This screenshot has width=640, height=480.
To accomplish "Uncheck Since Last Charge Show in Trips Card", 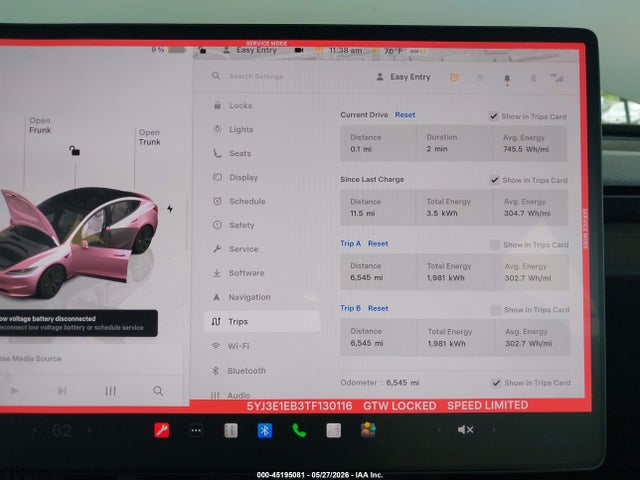I will pyautogui.click(x=494, y=180).
